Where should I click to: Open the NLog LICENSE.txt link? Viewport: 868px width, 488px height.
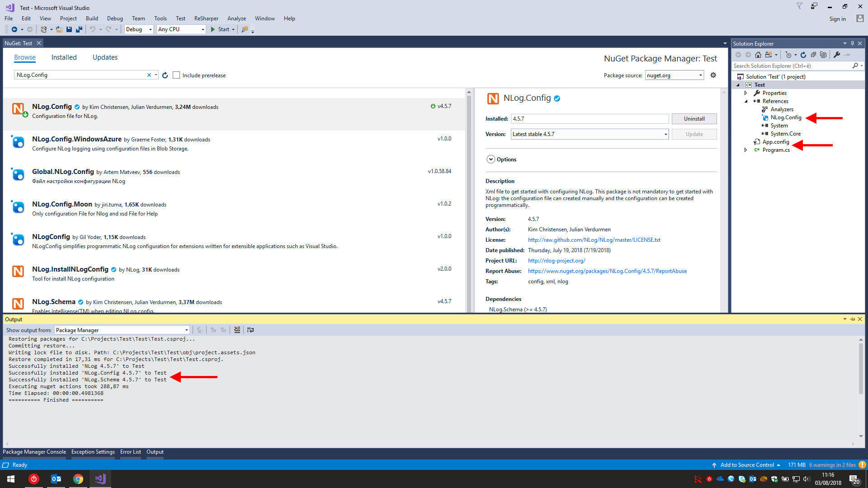[x=594, y=240]
